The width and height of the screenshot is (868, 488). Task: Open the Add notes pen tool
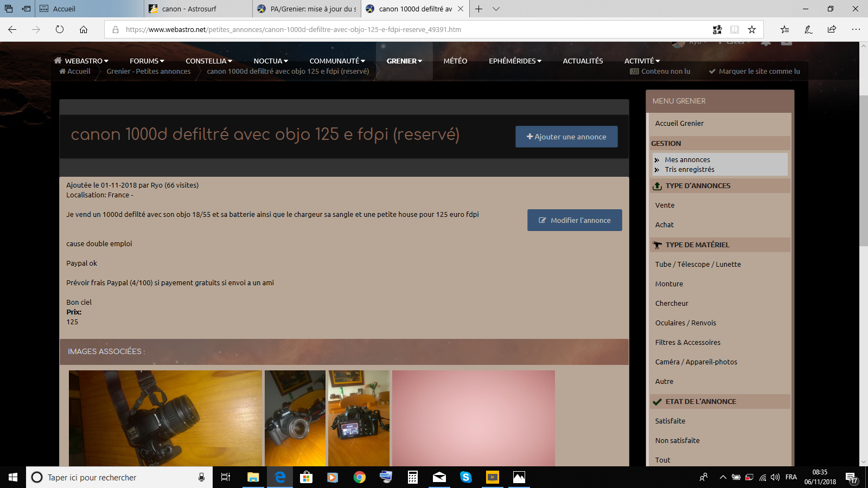click(x=808, y=30)
